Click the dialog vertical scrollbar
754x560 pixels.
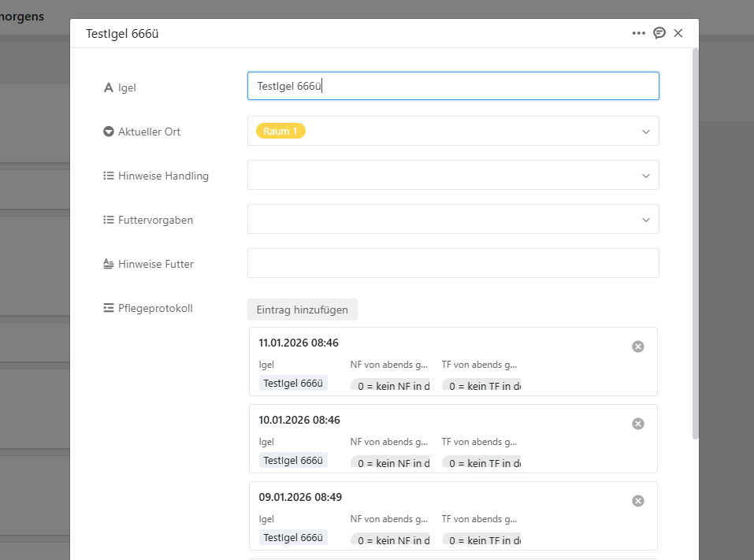(x=695, y=236)
